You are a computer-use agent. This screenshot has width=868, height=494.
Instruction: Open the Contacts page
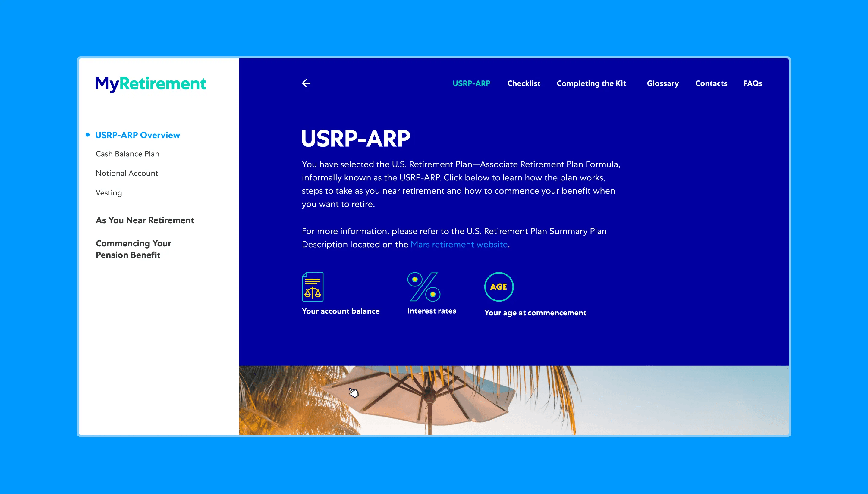(x=711, y=83)
